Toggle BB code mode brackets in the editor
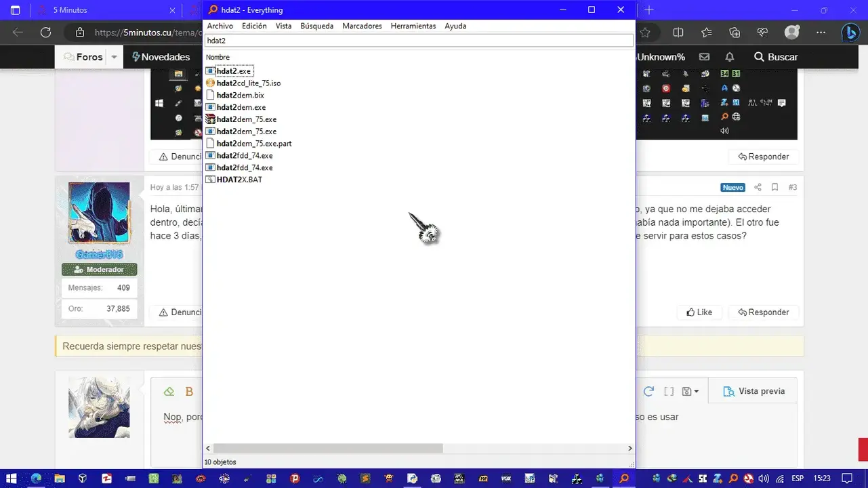This screenshot has height=488, width=868. click(x=669, y=392)
